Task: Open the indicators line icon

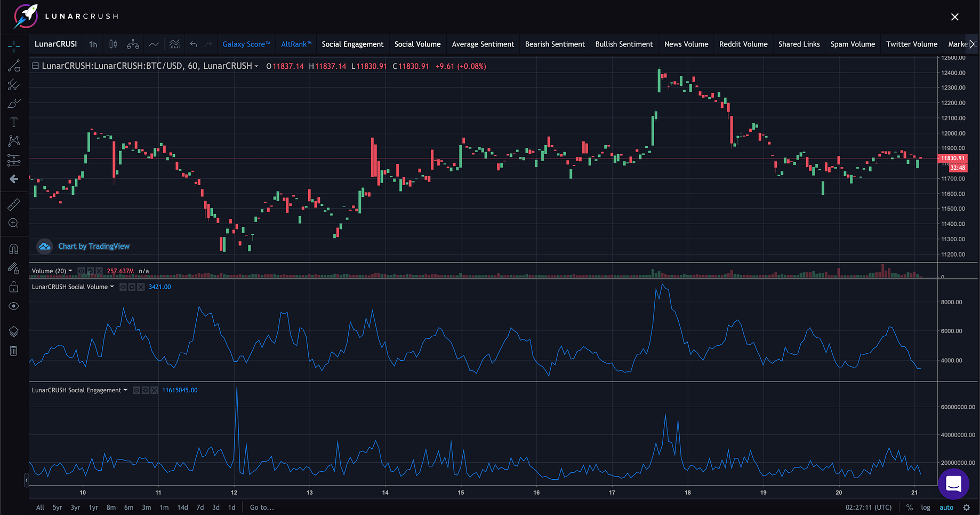Action: click(154, 44)
